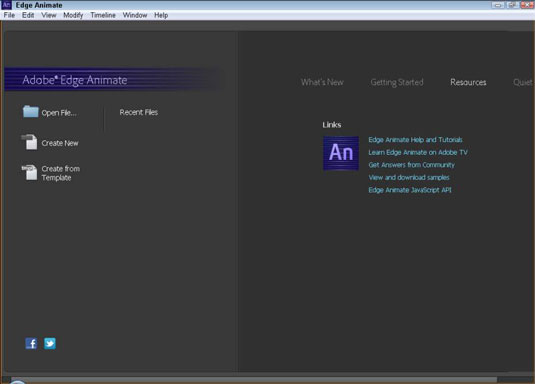This screenshot has height=384, width=535.
Task: Click the Create New document icon
Action: click(30, 142)
